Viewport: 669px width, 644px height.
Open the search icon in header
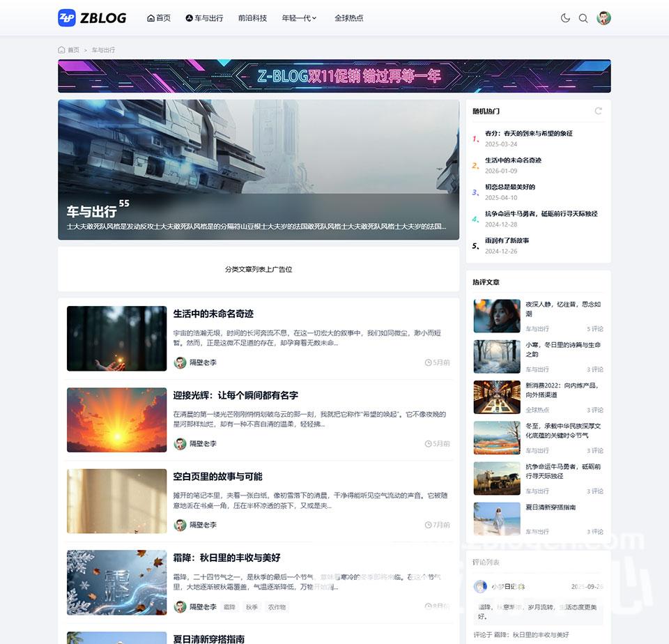point(583,18)
